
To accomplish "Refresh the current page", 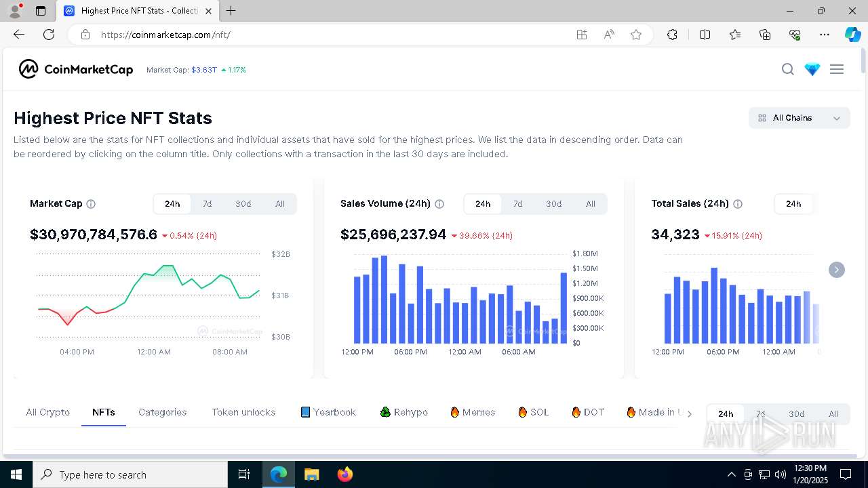I will (x=49, y=35).
